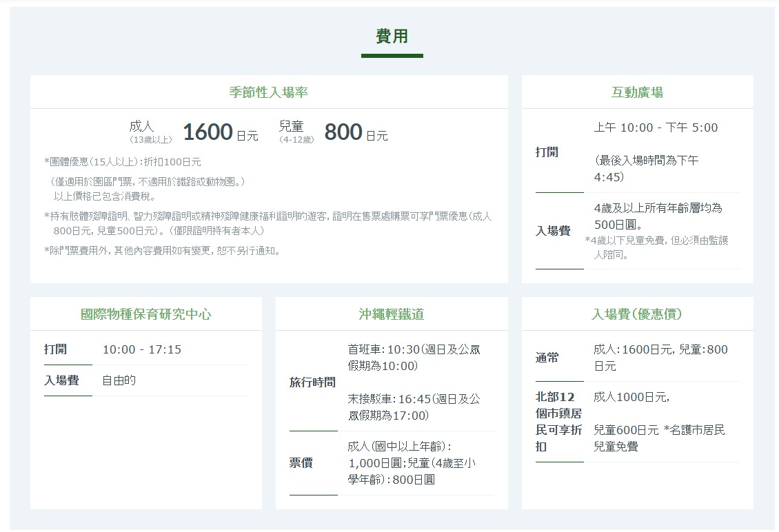Click the 通常 row label
The width and height of the screenshot is (779, 532).
pos(547,358)
